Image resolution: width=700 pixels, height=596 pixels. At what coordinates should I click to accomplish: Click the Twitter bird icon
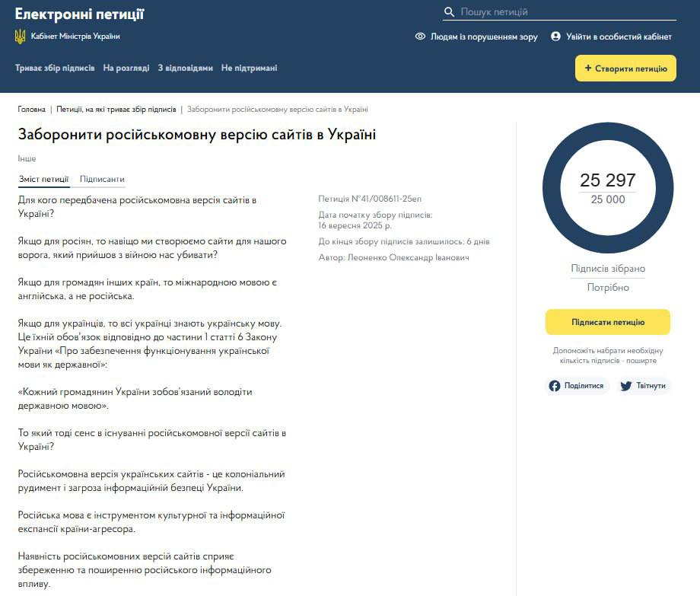[x=626, y=386]
